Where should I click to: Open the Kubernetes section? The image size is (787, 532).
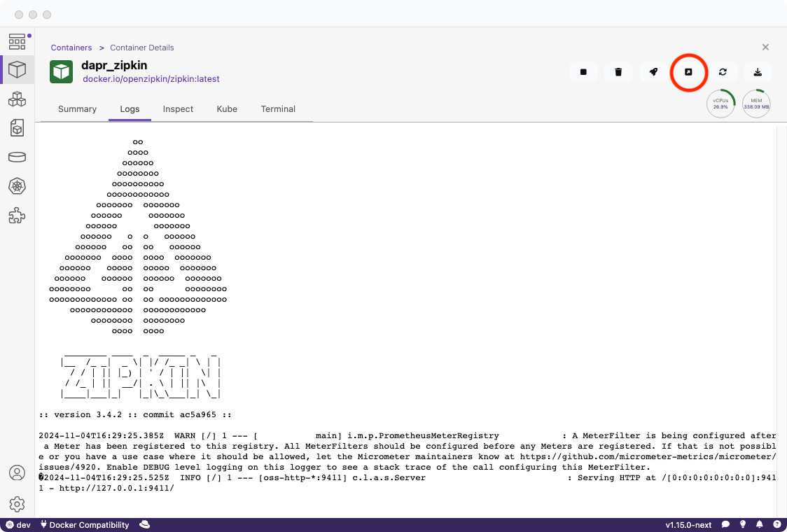pos(18,186)
